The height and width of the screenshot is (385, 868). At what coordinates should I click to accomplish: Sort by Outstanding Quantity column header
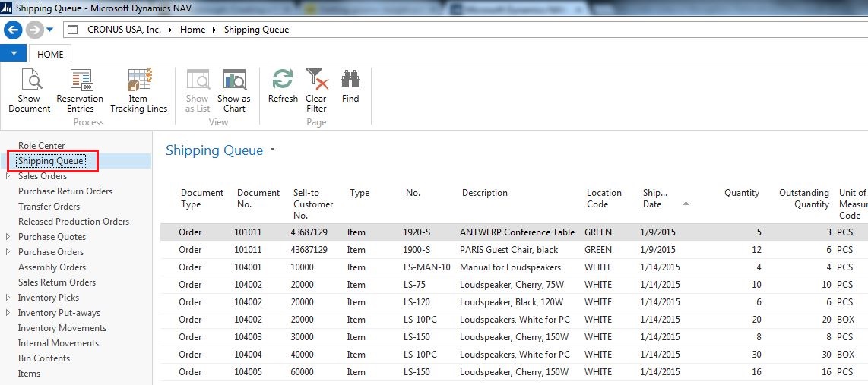804,199
